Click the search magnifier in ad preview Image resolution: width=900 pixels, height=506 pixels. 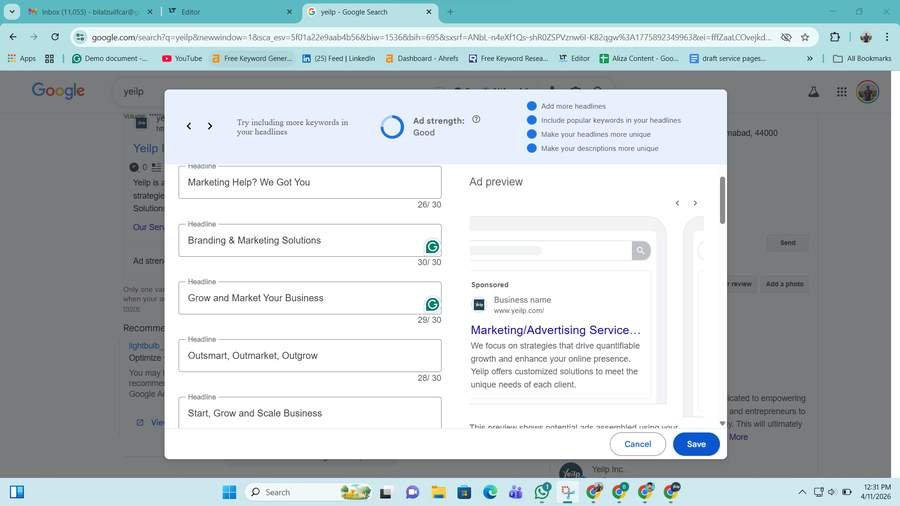click(641, 250)
